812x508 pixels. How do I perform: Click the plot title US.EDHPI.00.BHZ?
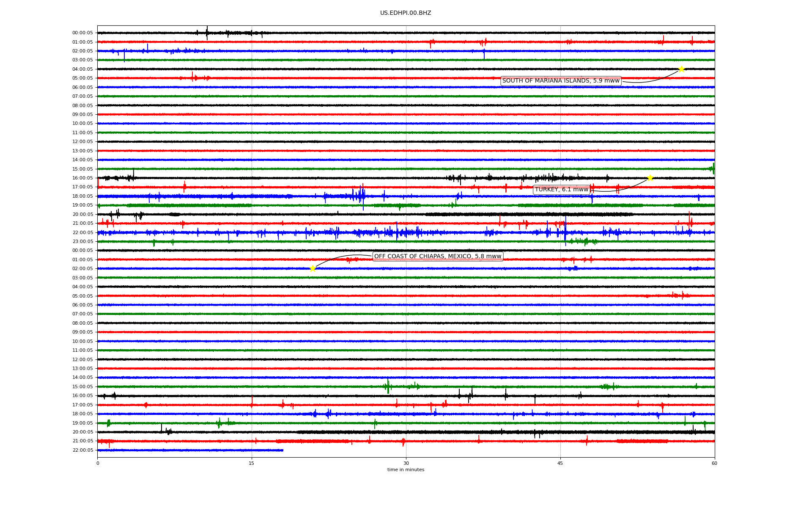click(406, 13)
